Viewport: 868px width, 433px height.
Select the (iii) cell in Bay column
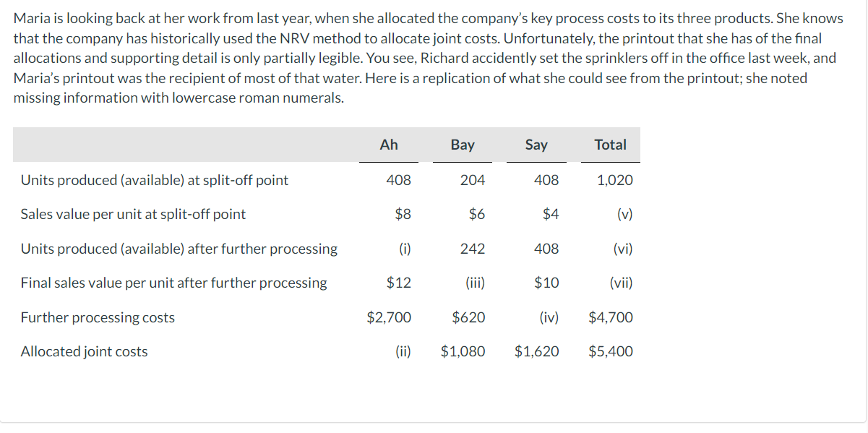click(x=475, y=283)
